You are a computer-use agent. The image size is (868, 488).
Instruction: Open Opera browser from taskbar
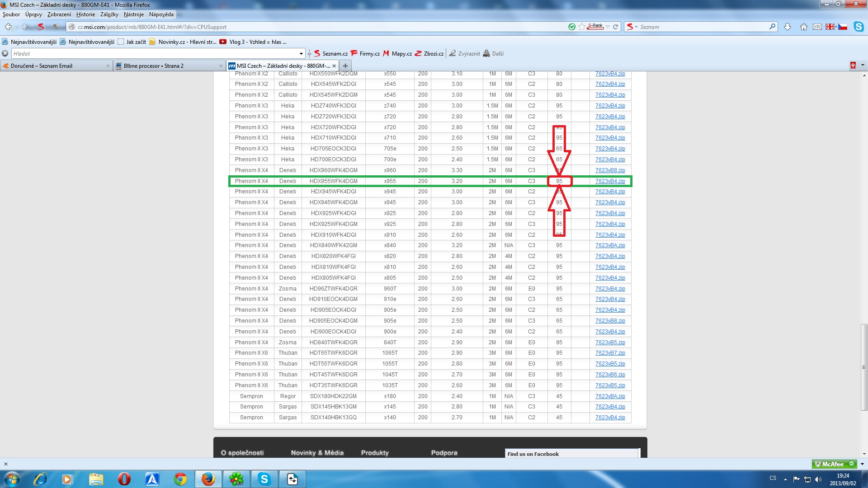[124, 479]
